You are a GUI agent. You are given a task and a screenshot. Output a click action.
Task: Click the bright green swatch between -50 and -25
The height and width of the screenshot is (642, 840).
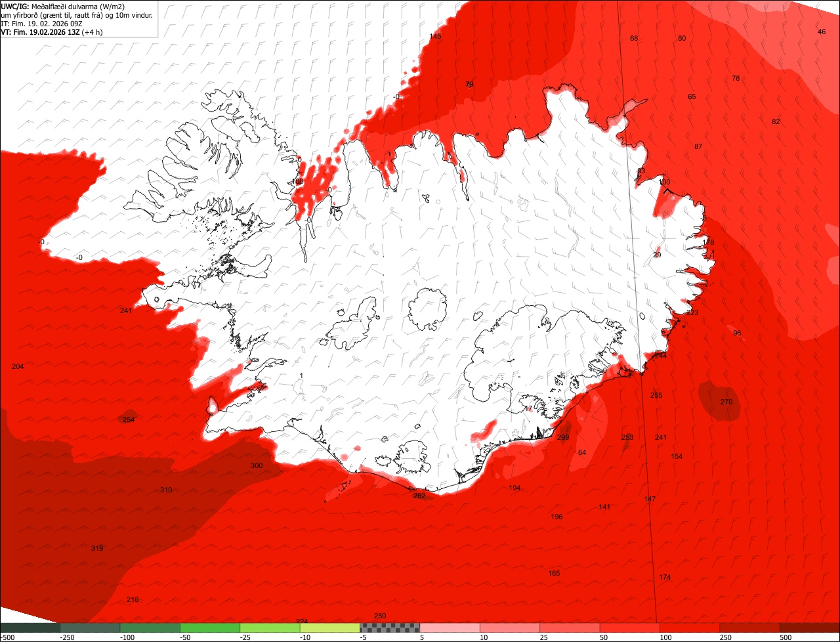tap(210, 628)
